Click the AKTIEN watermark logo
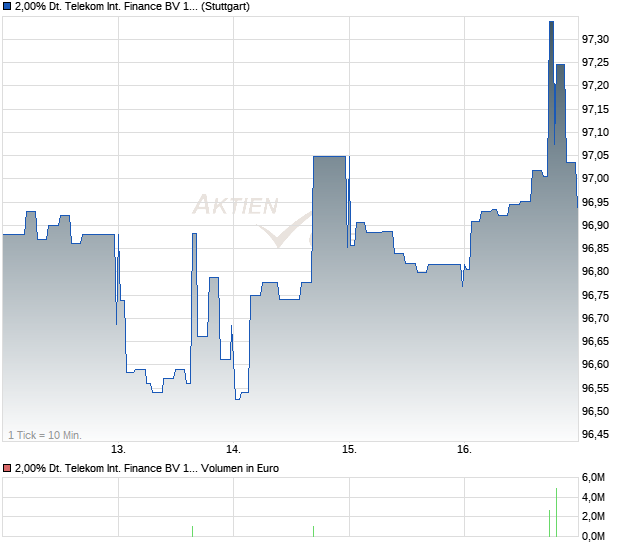 (x=235, y=206)
